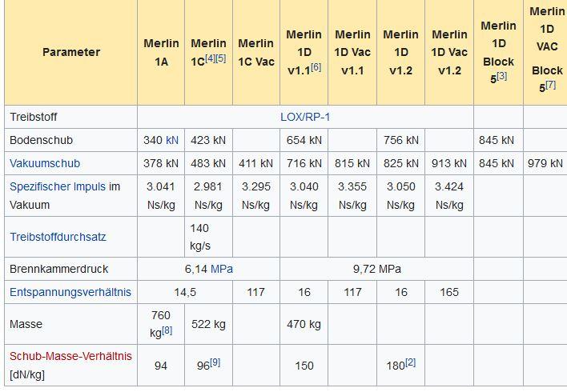Open the Vakuumschub link
Screen dimensions: 567x392
click(x=45, y=163)
